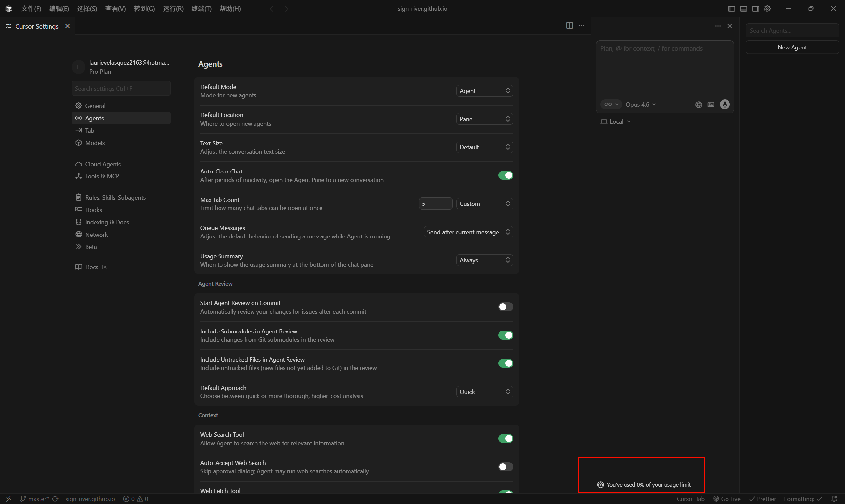Attach an image using the image icon

click(711, 105)
